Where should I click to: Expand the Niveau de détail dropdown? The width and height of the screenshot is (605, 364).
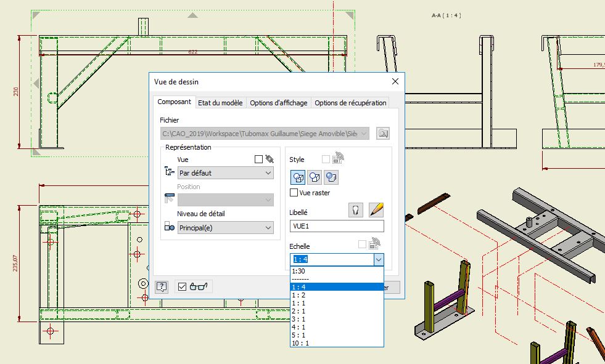tap(226, 228)
